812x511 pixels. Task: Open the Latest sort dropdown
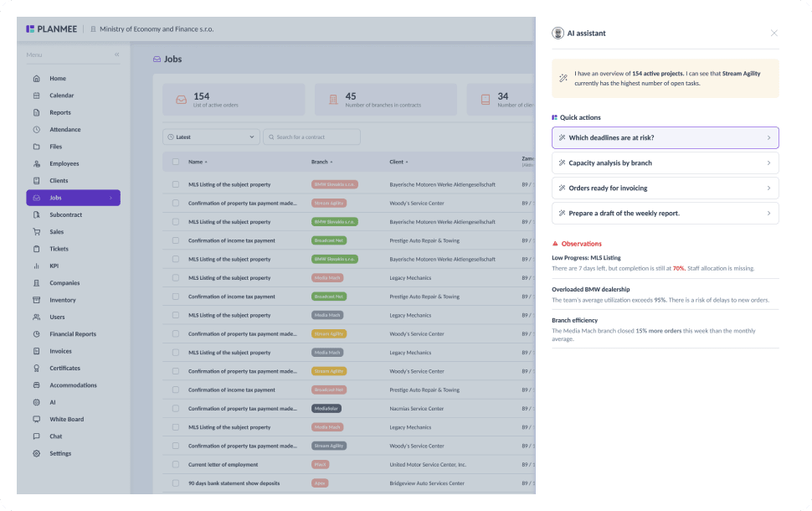211,137
